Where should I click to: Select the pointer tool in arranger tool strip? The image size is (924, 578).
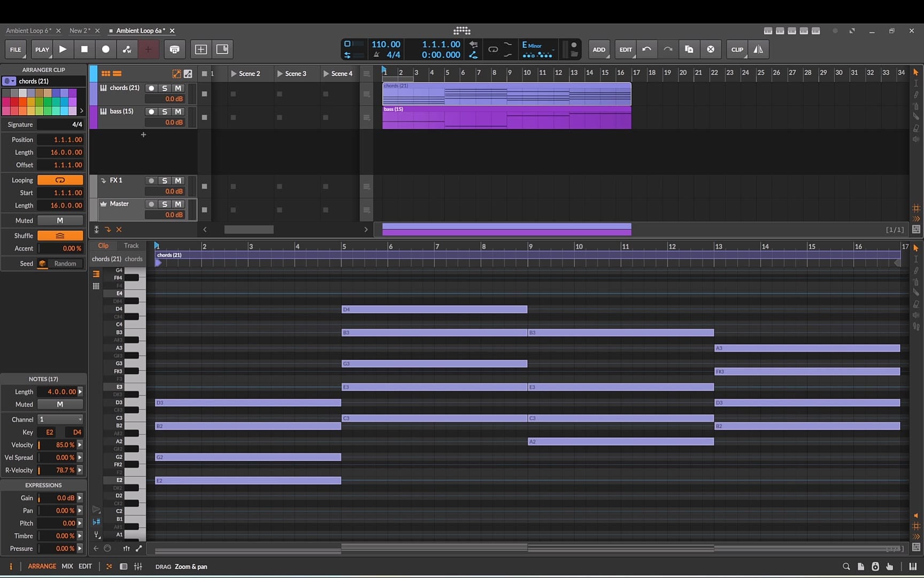click(x=916, y=72)
